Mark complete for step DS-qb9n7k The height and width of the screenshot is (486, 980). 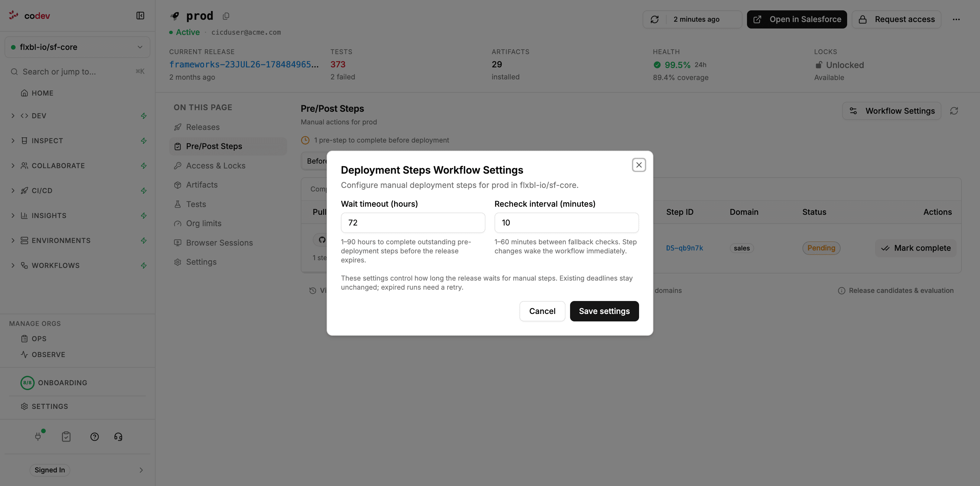click(x=915, y=248)
